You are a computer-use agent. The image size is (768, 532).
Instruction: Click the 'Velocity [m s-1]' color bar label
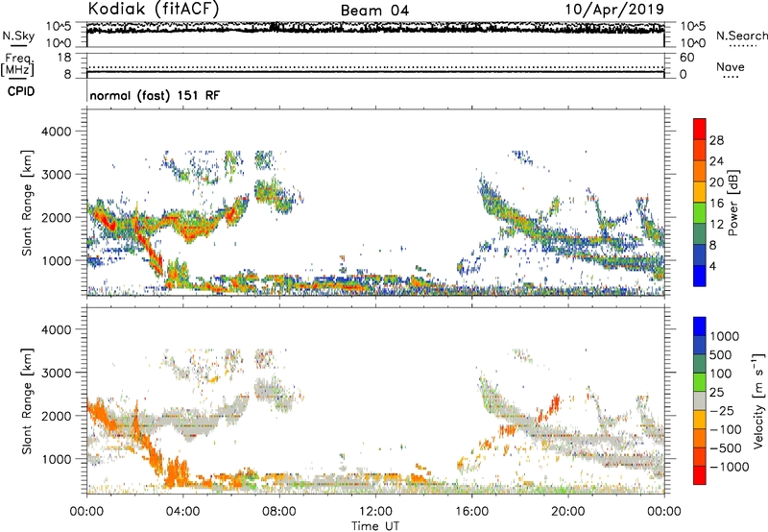(758, 400)
